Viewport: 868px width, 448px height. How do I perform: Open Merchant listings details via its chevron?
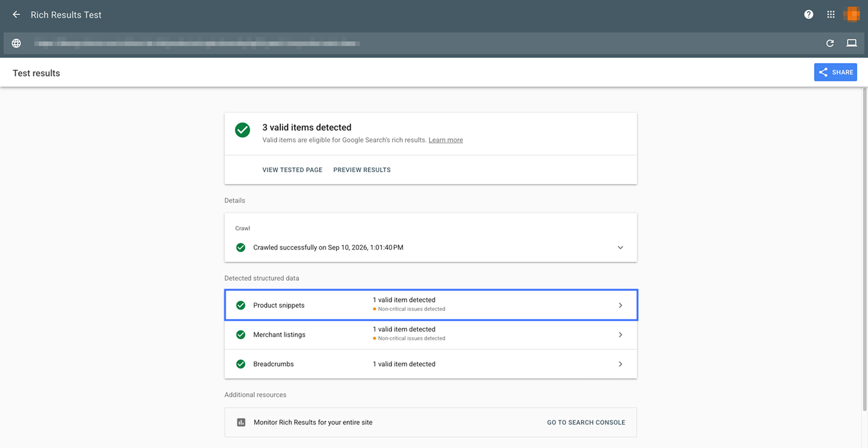click(621, 335)
